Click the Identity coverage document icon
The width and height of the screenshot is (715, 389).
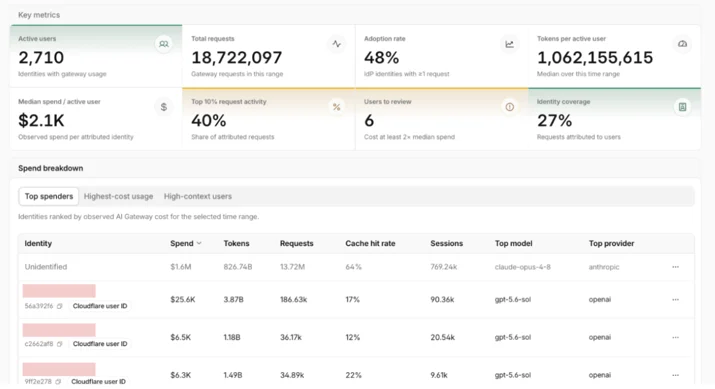(x=682, y=107)
